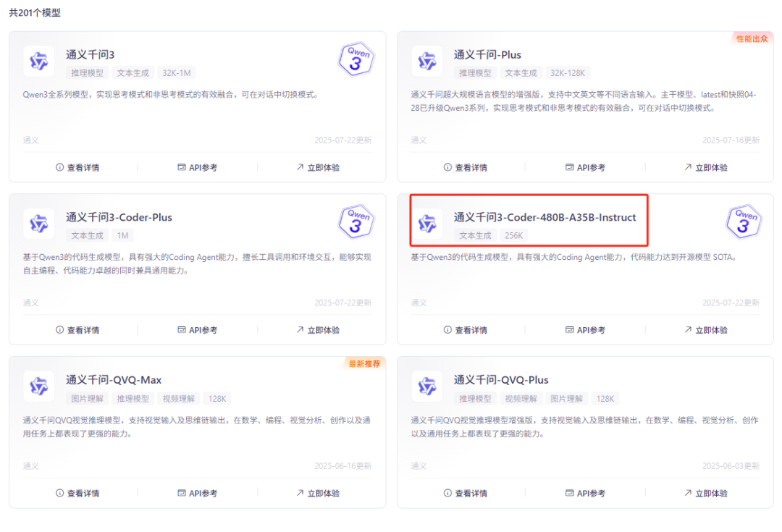Click the 2025-06-03更新 date text
Viewport: 782px width, 532px height.
pos(731,465)
